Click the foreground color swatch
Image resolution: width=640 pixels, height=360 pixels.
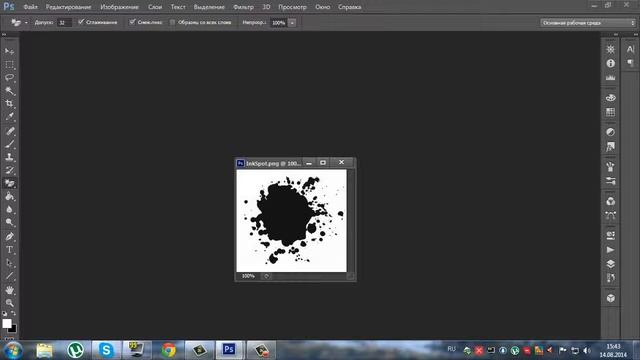pos(7,323)
